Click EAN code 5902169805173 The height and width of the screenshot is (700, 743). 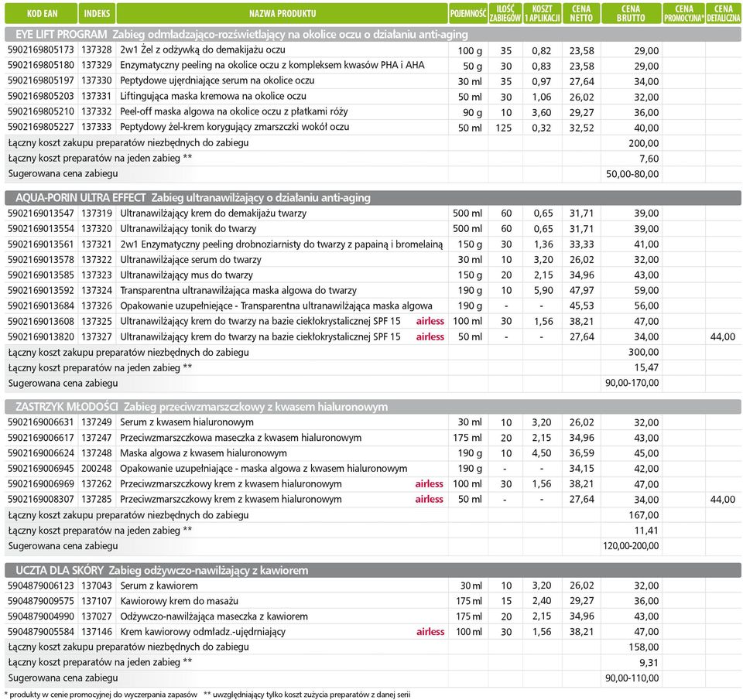tap(41, 50)
